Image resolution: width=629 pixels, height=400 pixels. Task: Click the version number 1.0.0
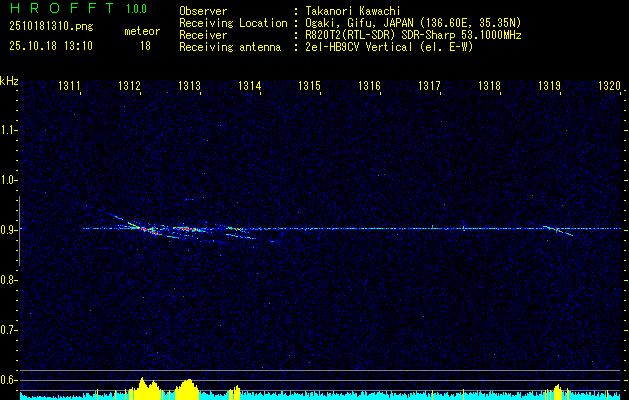(136, 9)
